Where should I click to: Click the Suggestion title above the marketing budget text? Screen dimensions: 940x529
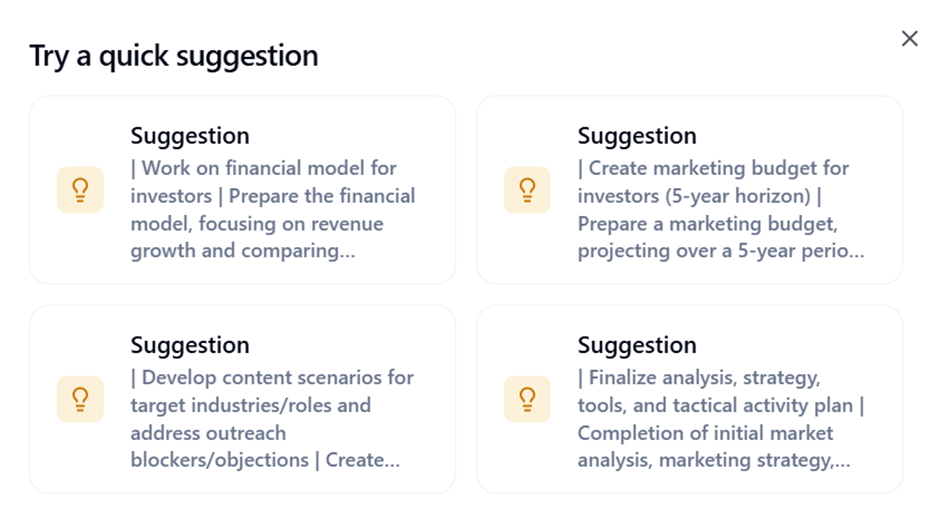(x=637, y=136)
